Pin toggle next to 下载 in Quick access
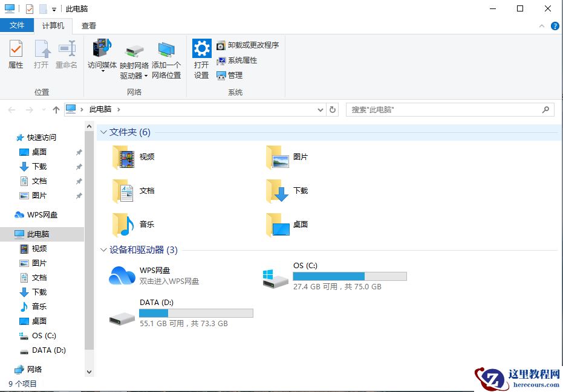The image size is (563, 392). click(x=79, y=166)
